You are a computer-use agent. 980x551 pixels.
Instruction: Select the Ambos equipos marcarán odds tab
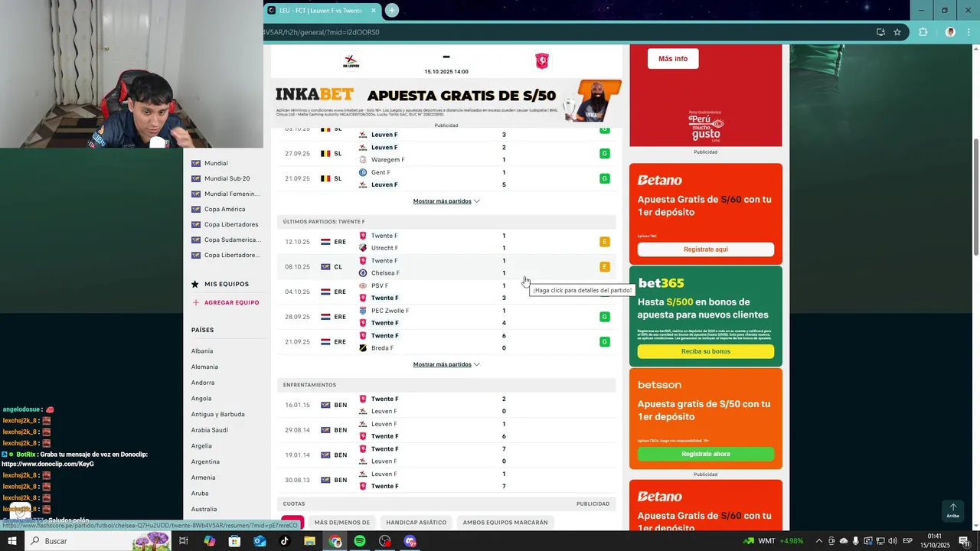click(x=505, y=523)
